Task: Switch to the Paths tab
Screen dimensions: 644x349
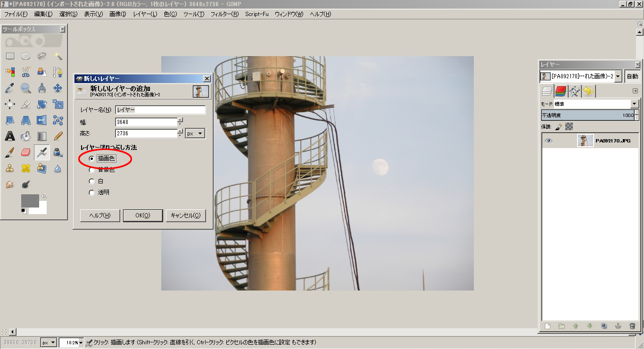Action: pos(575,91)
